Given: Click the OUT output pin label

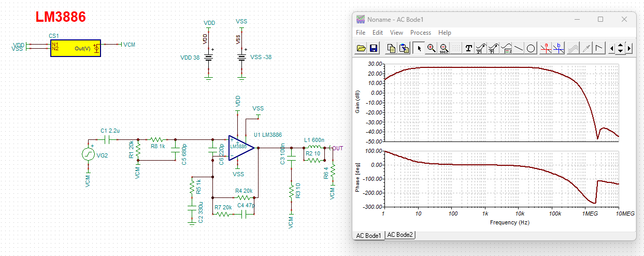Looking at the screenshot, I should [x=338, y=148].
